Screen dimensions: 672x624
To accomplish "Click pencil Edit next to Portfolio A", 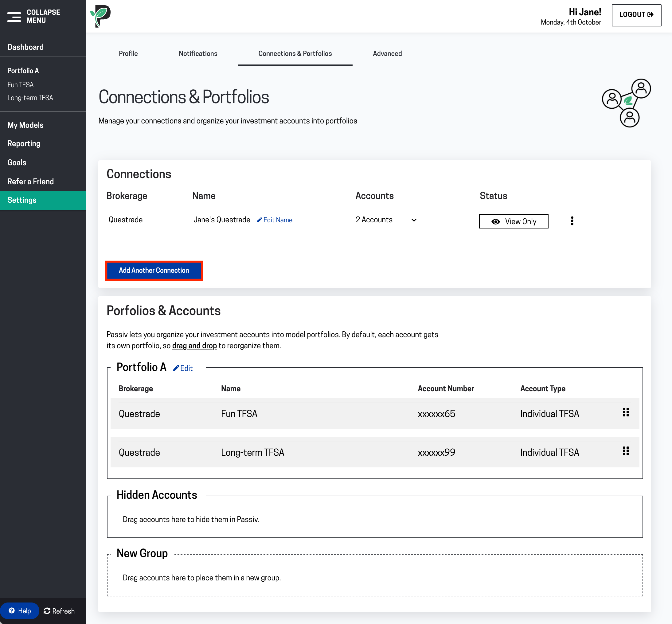I will click(183, 369).
